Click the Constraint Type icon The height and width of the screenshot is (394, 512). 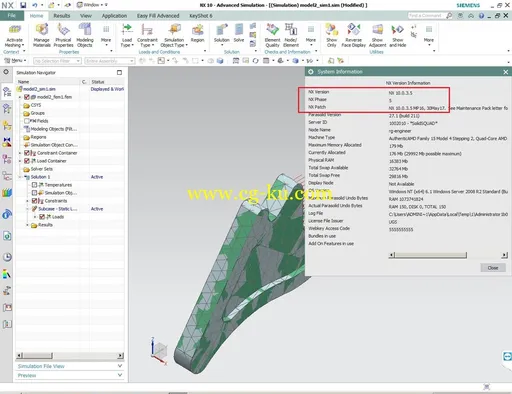coord(147,30)
